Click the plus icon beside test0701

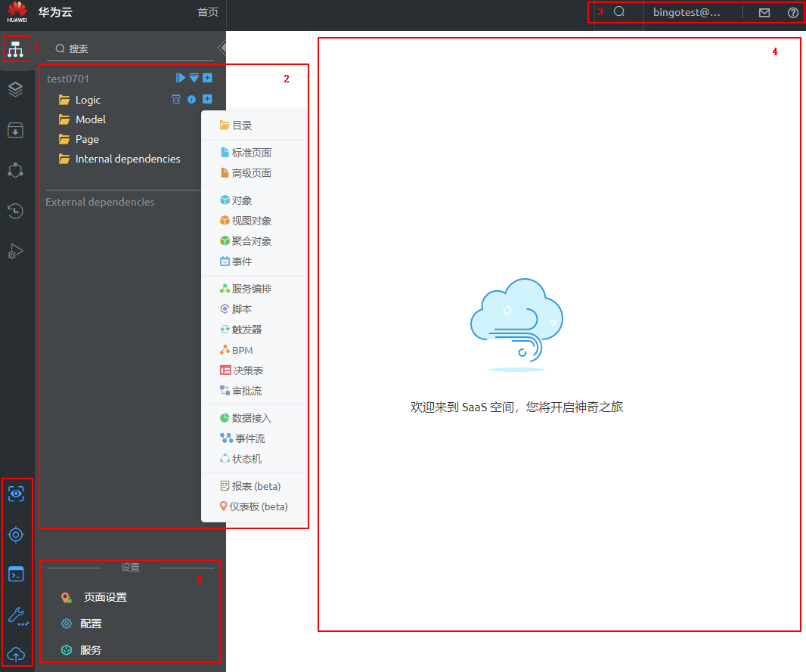pos(208,78)
